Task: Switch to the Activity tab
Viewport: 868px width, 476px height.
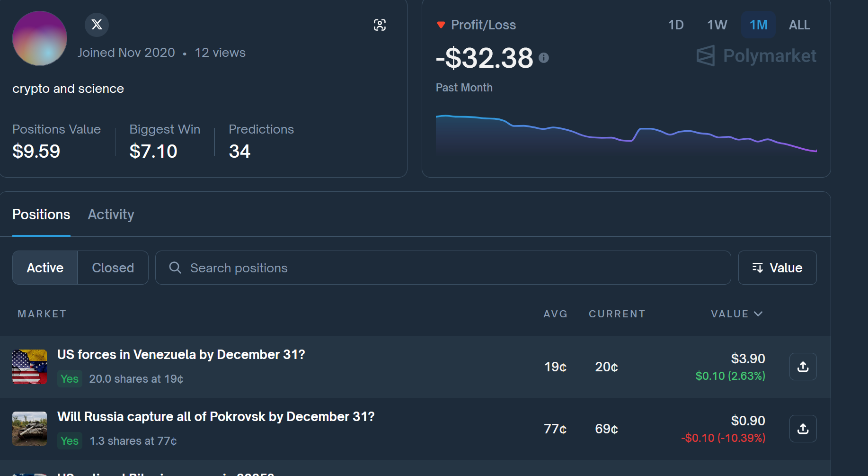Action: (x=111, y=215)
